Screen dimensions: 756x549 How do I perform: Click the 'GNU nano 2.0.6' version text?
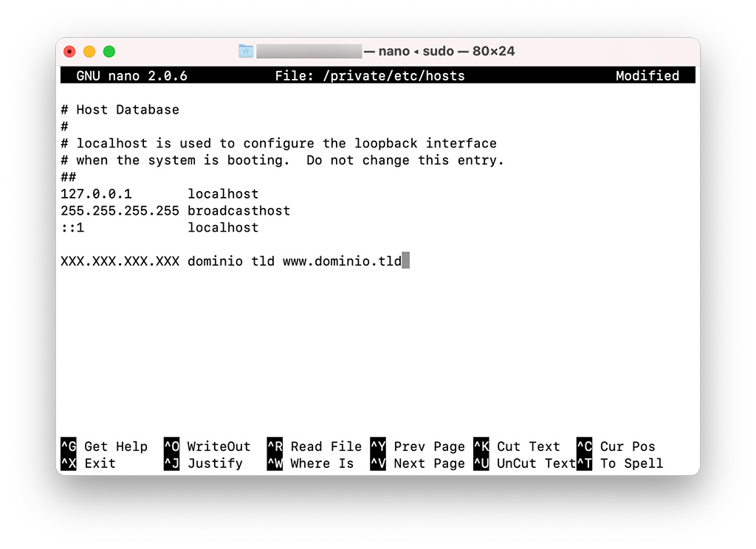(x=131, y=76)
